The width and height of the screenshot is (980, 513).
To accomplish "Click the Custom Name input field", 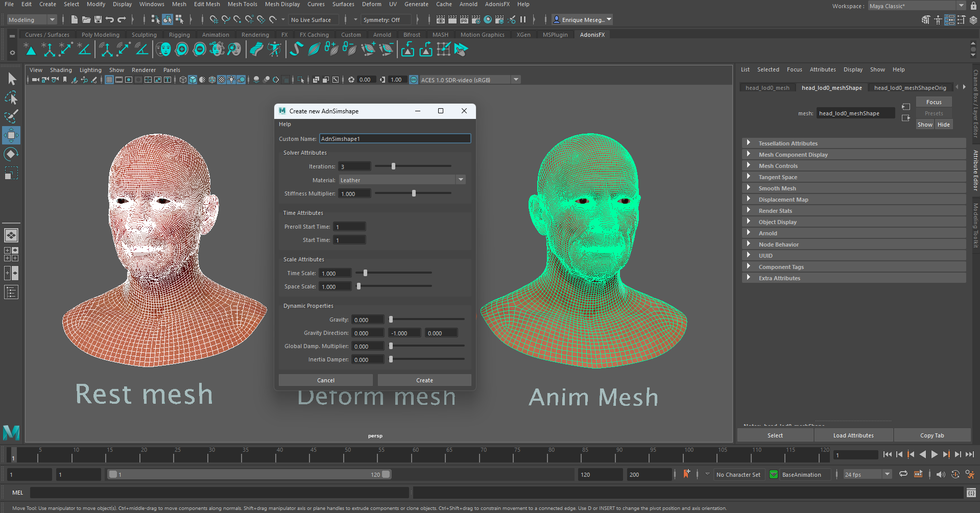I will [395, 138].
